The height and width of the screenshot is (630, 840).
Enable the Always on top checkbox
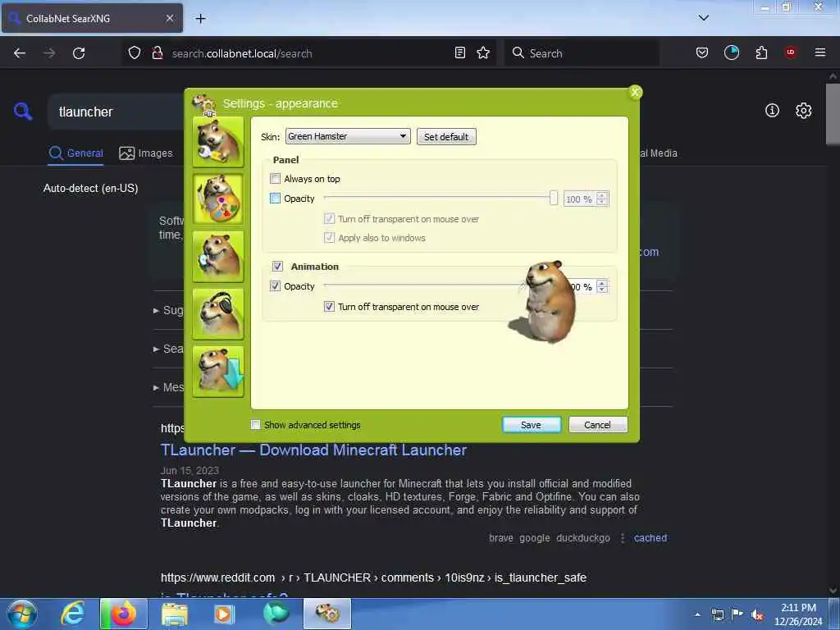[x=276, y=178]
